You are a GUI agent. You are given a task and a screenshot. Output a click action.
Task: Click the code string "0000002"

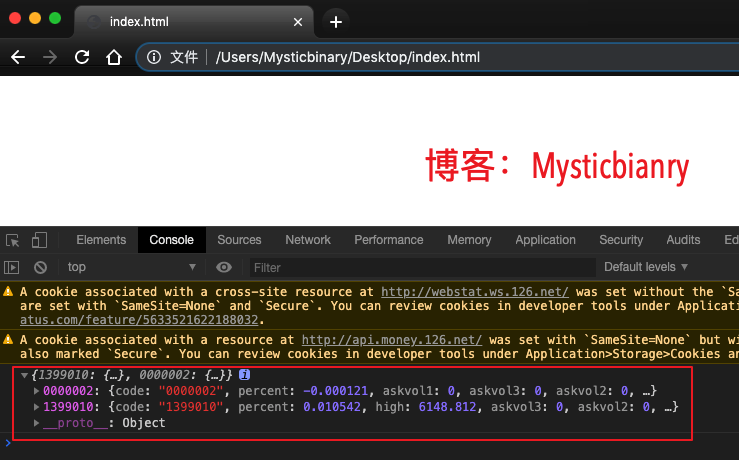tap(190, 391)
